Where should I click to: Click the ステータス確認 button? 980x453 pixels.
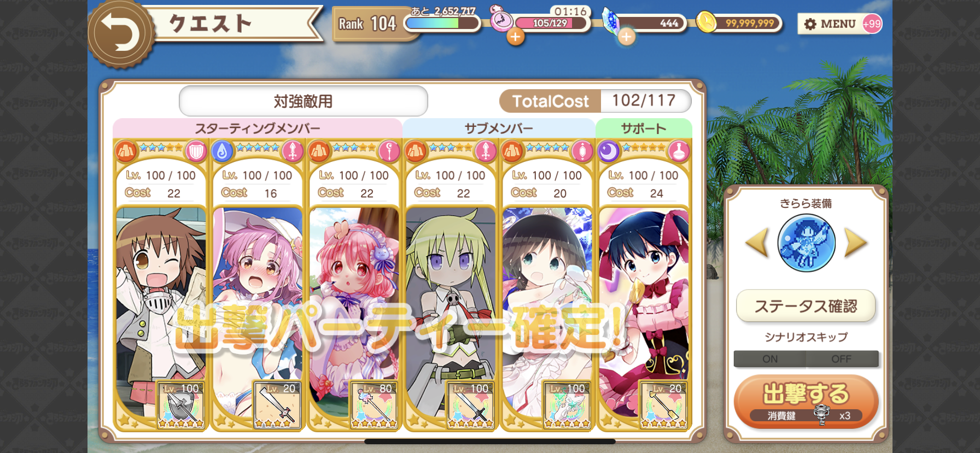(806, 306)
